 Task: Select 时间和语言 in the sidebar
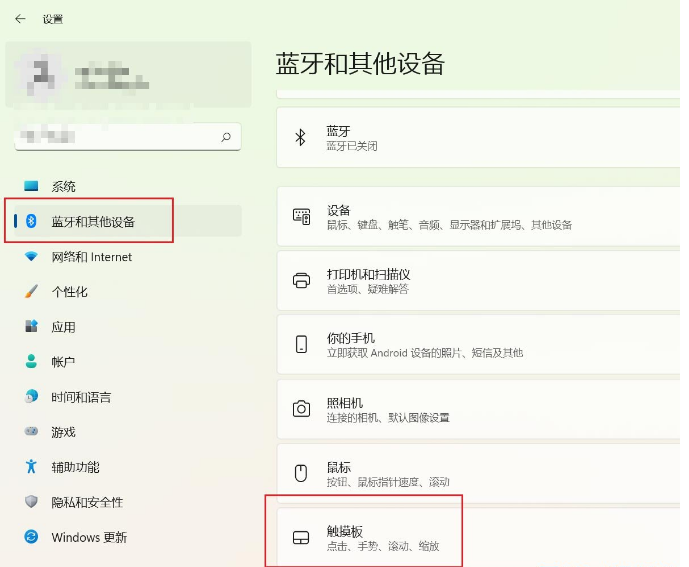tap(81, 397)
